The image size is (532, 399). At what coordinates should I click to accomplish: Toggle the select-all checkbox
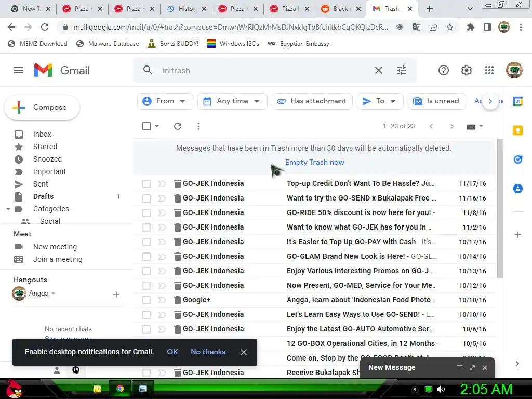pyautogui.click(x=146, y=126)
